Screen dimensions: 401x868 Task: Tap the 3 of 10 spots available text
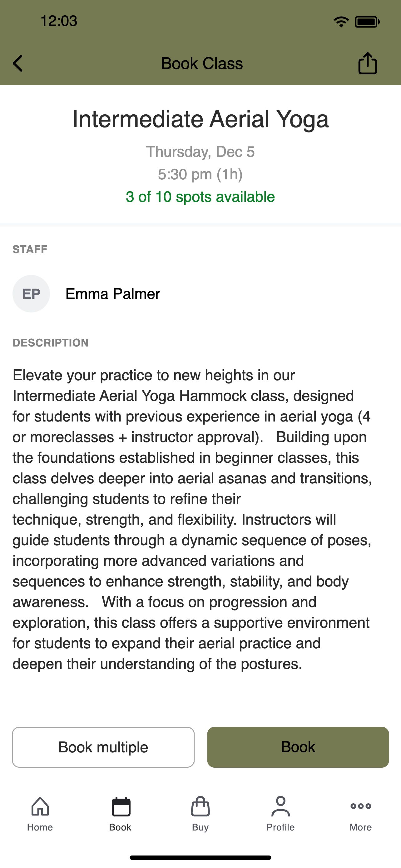(x=200, y=197)
